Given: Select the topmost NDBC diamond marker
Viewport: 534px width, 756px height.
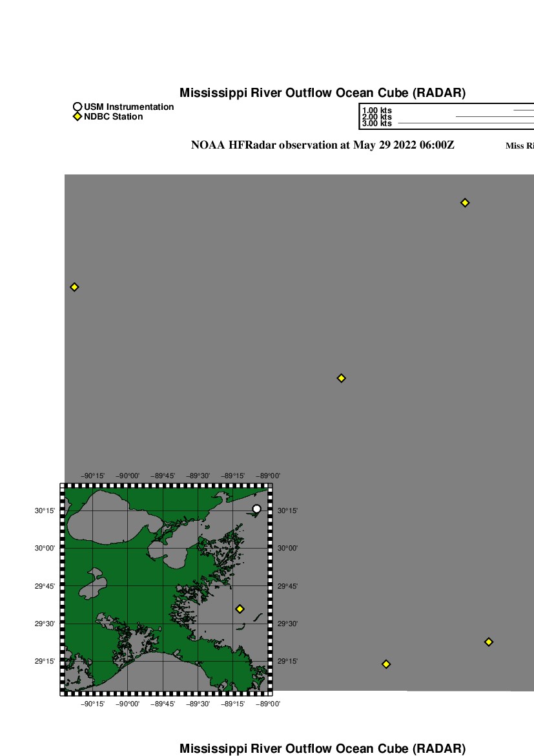Looking at the screenshot, I should coord(464,203).
